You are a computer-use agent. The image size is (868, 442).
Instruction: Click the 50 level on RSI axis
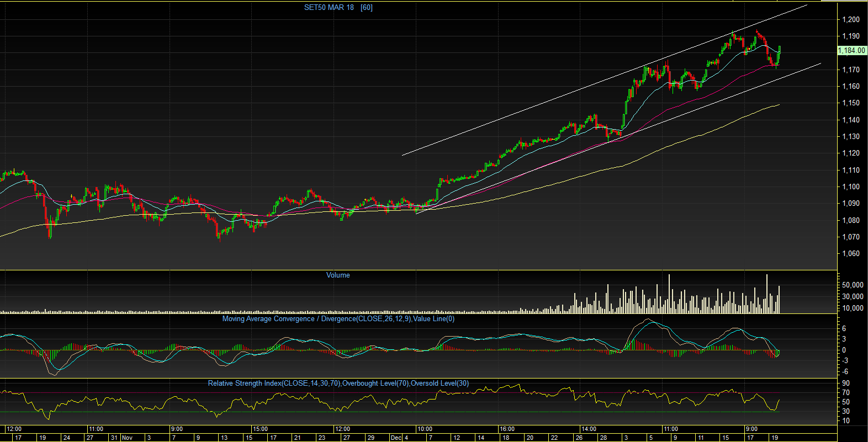[x=846, y=402]
